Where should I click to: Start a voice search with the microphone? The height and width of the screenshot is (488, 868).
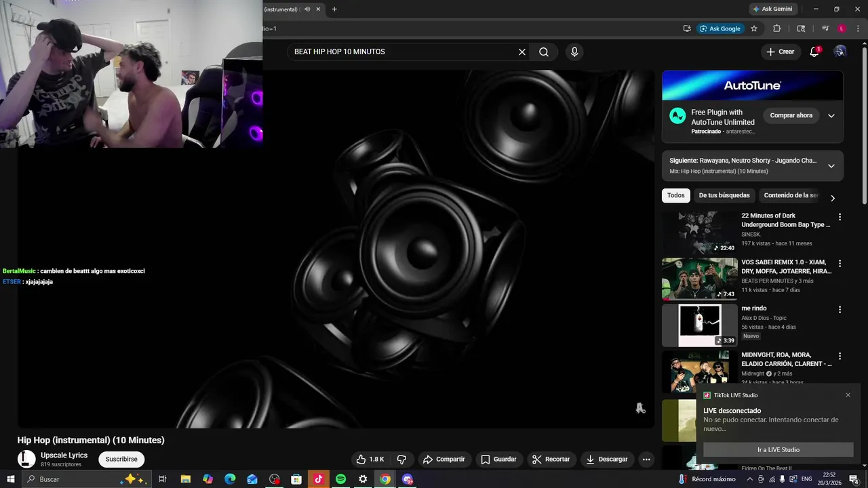[574, 52]
